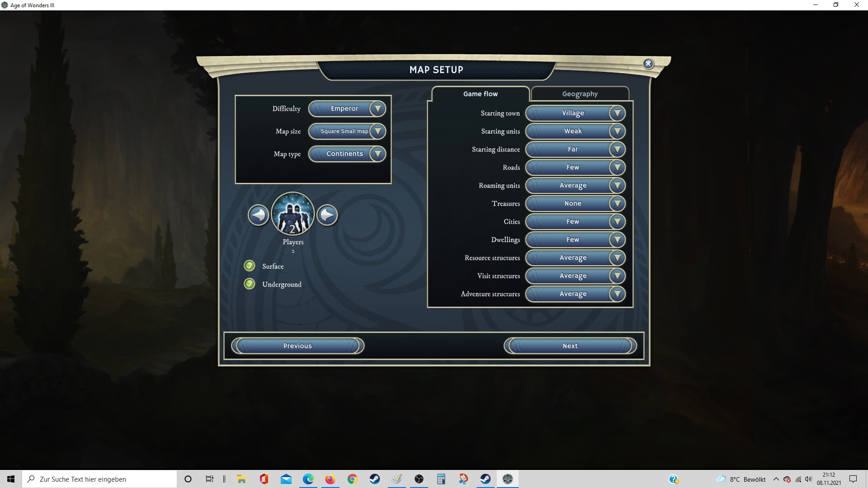Change the Starting distance dropdown
This screenshot has height=488, width=868.
tap(576, 149)
